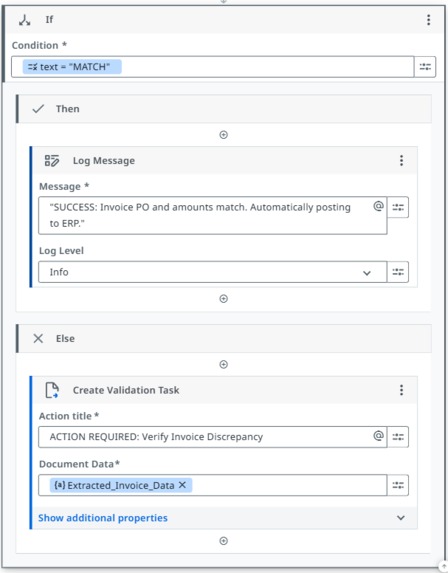The width and height of the screenshot is (448, 573).
Task: Click the Create Validation Task document icon
Action: 52,390
